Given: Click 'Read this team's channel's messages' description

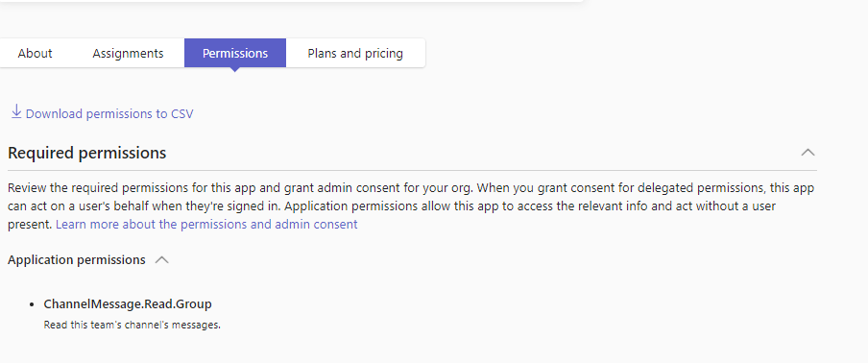Looking at the screenshot, I should [x=133, y=325].
